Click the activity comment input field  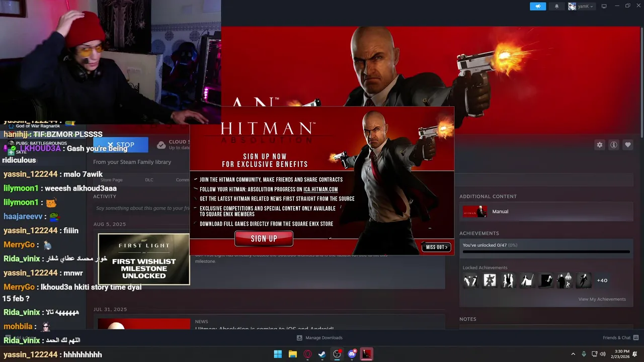click(142, 208)
